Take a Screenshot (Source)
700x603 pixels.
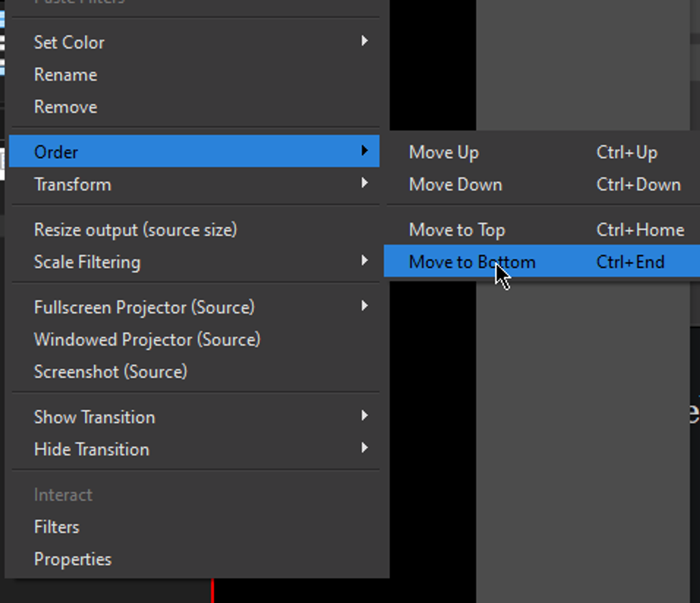(194, 372)
